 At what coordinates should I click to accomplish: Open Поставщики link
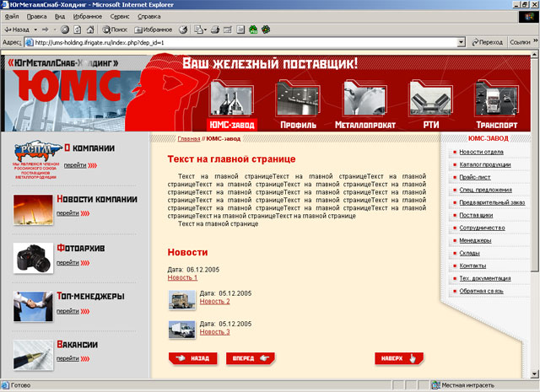[476, 215]
